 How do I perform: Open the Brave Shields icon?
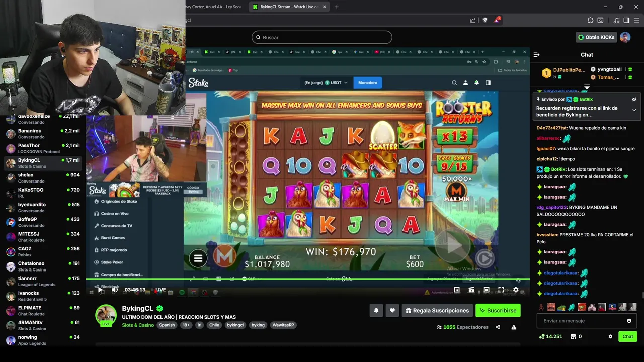point(485,20)
